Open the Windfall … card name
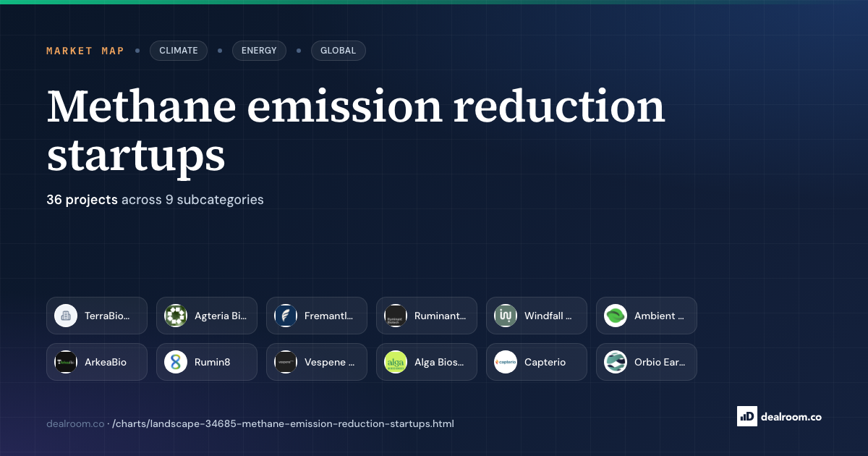The image size is (868, 456). 548,316
